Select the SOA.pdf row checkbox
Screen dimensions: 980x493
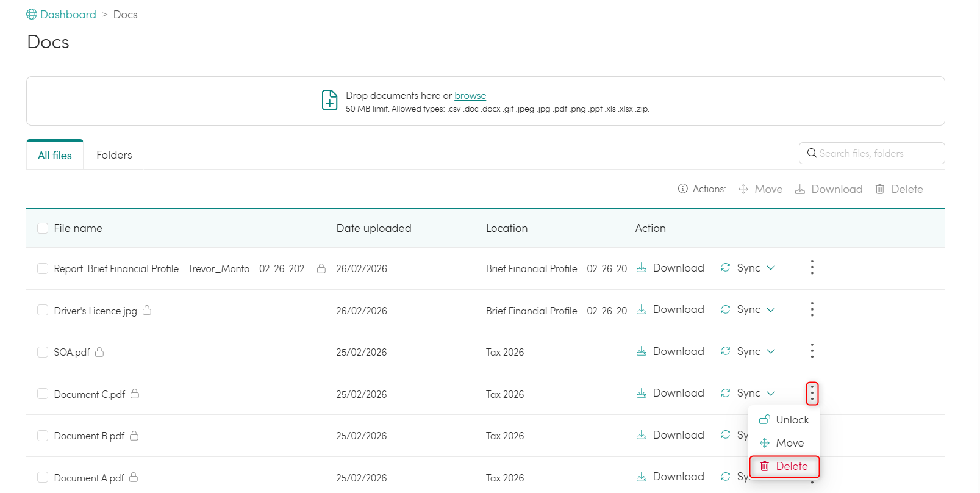coord(43,352)
